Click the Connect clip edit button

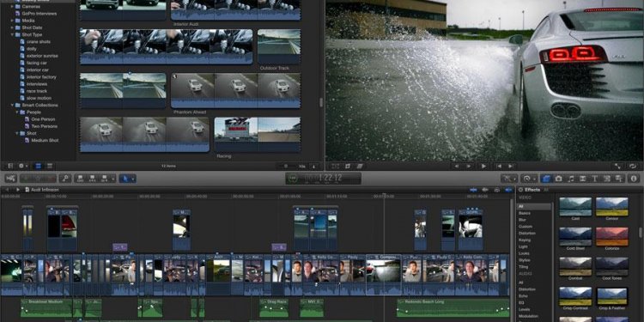coord(80,179)
